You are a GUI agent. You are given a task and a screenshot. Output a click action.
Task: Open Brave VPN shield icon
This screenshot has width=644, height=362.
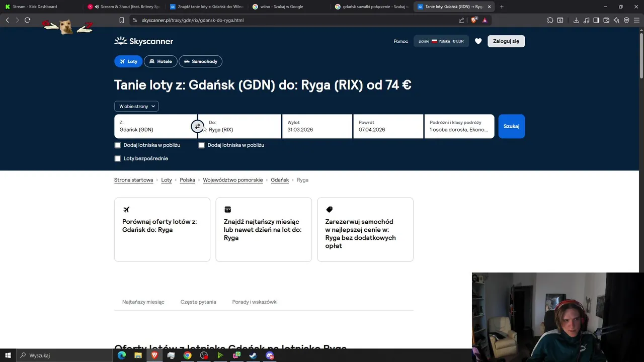click(626, 20)
